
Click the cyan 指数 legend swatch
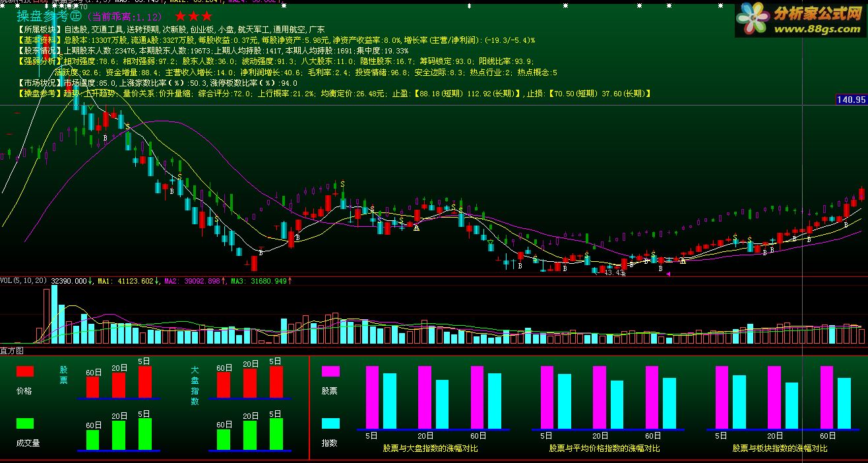(x=330, y=423)
